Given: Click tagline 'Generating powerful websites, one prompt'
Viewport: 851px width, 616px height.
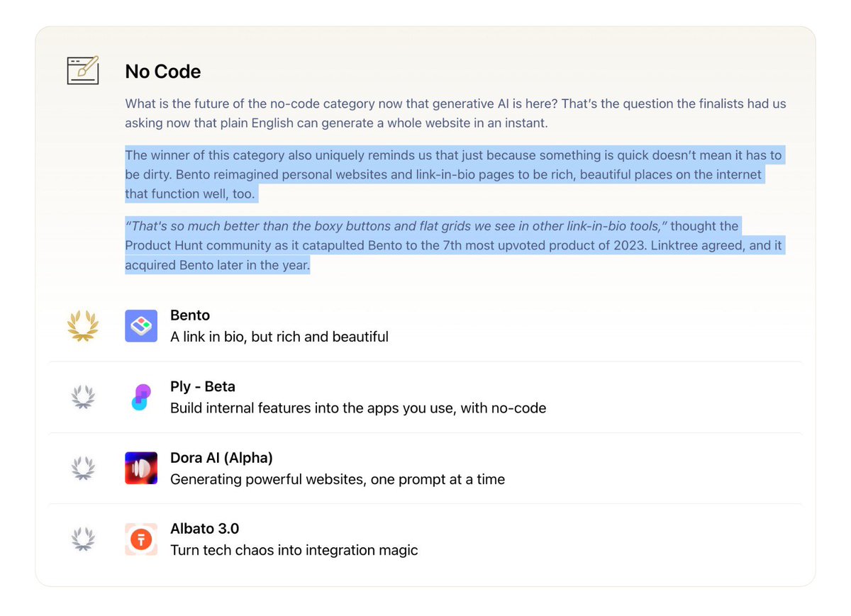Looking at the screenshot, I should 338,479.
